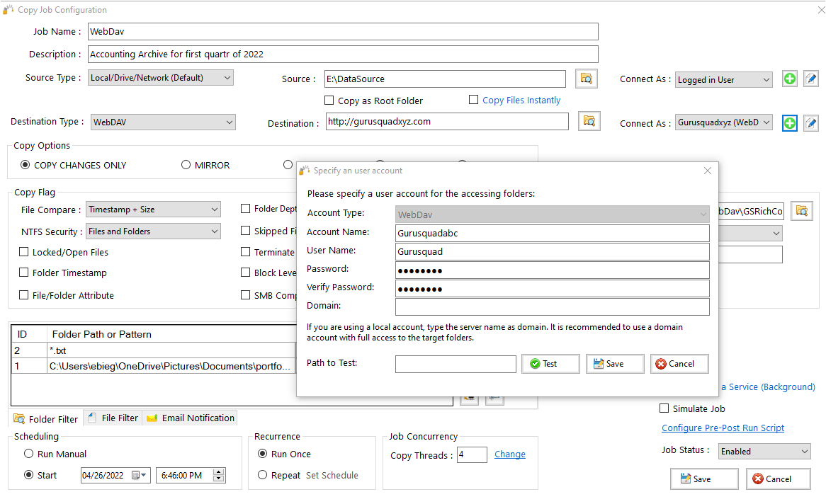Screen dimensions: 826x504
Task: Switch to the File Filter tab
Action: pos(113,418)
